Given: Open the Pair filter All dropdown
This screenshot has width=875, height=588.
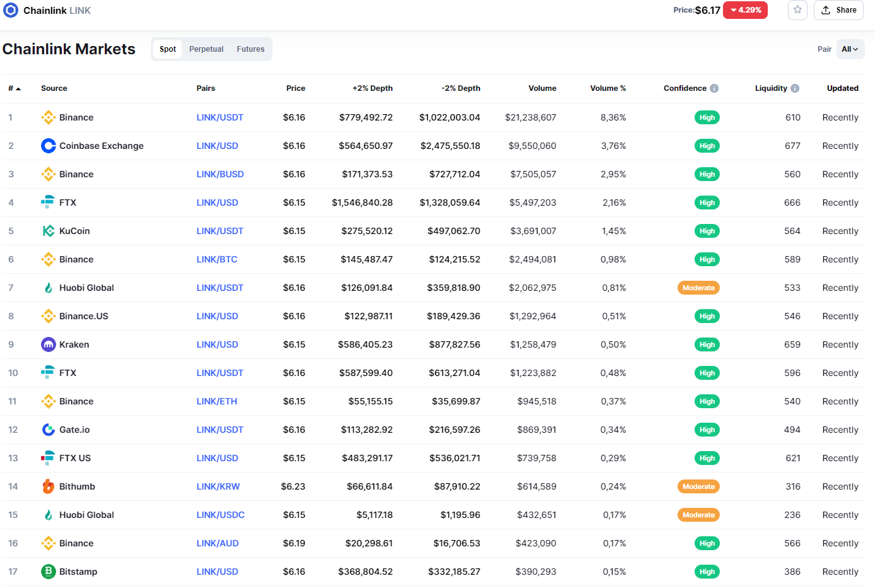Looking at the screenshot, I should (x=850, y=49).
